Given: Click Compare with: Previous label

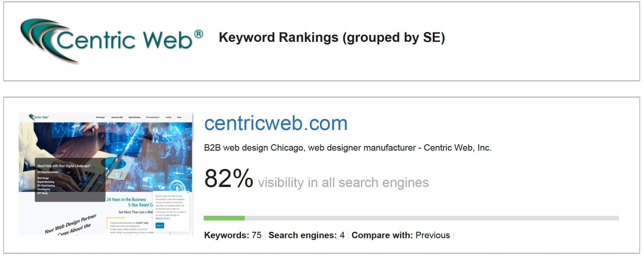Looking at the screenshot, I should click(401, 235).
